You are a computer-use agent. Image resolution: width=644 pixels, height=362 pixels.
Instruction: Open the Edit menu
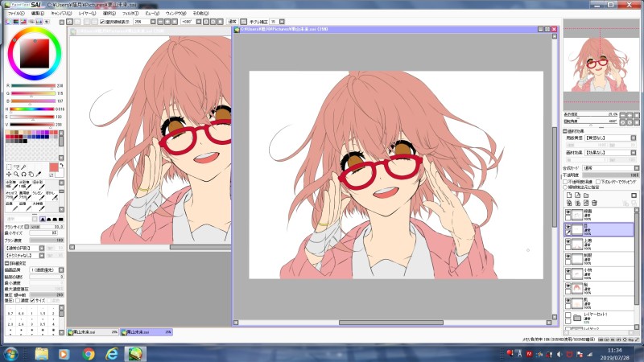(x=37, y=13)
